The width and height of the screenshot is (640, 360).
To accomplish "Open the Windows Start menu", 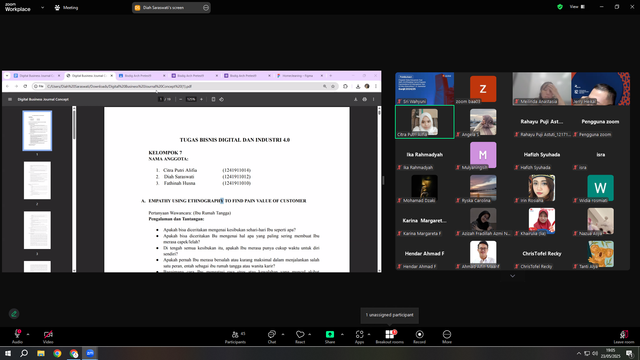I will (x=8, y=353).
